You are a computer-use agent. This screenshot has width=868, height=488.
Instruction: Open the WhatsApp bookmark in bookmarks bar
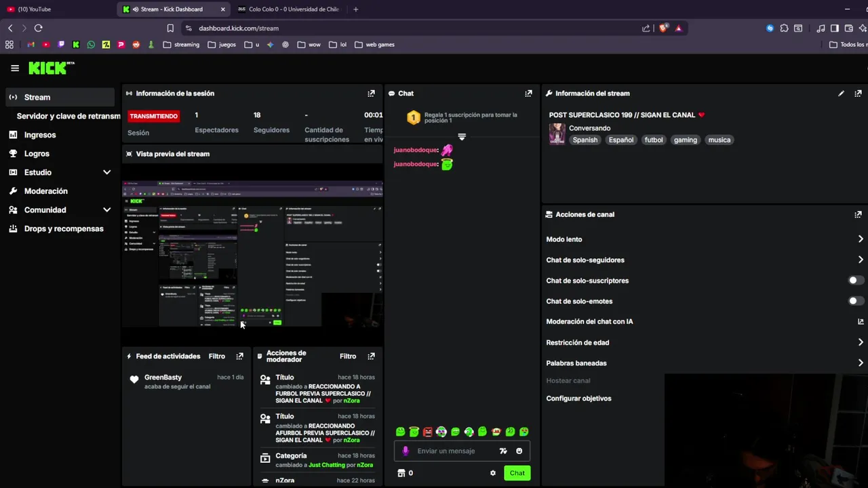pyautogui.click(x=91, y=45)
